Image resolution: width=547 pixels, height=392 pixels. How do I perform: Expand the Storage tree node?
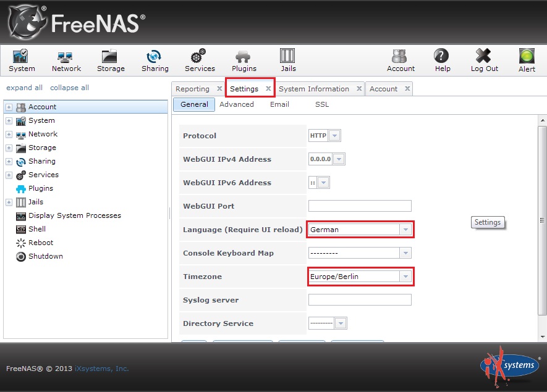pyautogui.click(x=9, y=148)
